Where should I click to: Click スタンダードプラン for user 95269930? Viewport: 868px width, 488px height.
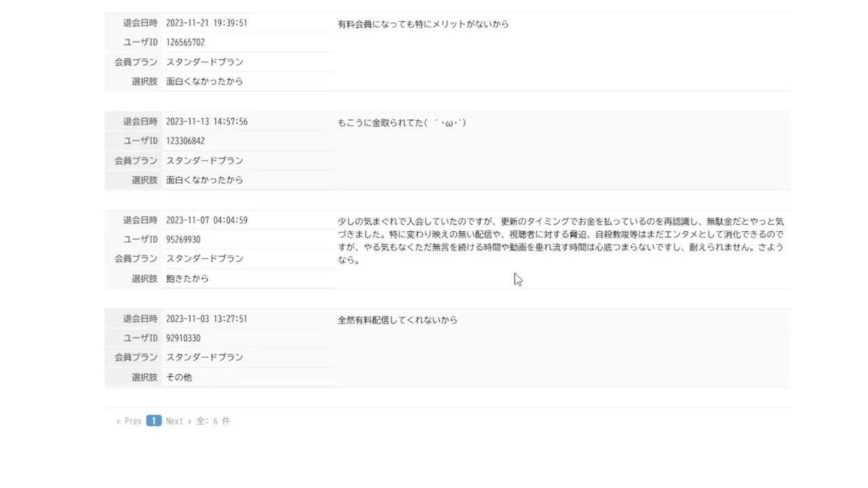click(x=205, y=259)
